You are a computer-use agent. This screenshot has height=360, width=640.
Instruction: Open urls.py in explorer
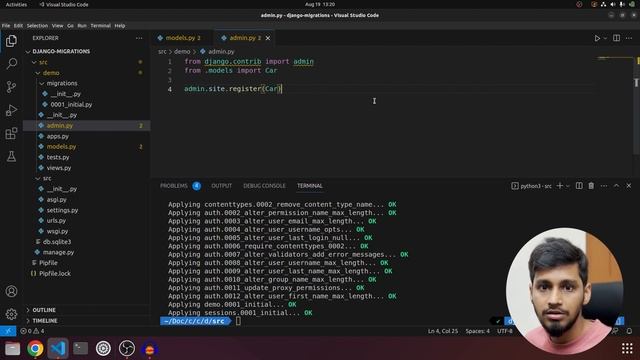pos(56,220)
